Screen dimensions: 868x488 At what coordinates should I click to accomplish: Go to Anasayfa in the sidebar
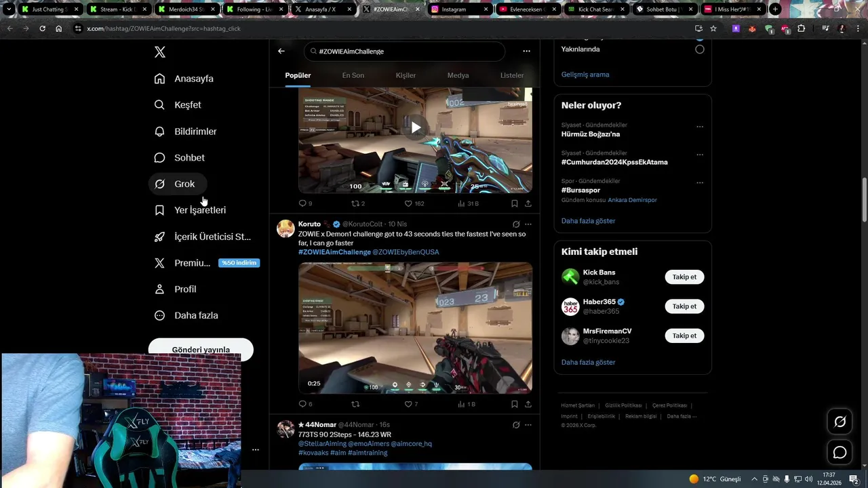(184, 79)
